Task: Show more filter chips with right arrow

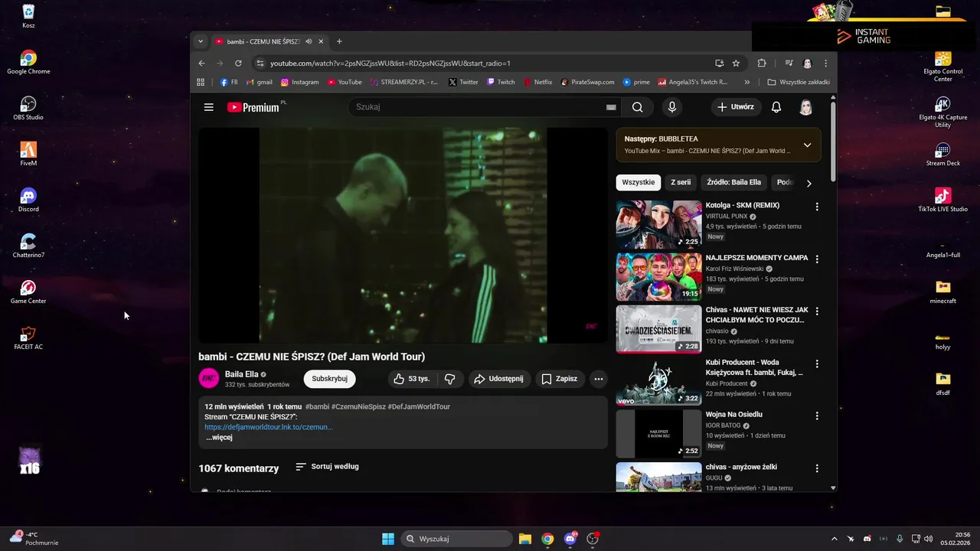Action: [x=808, y=183]
